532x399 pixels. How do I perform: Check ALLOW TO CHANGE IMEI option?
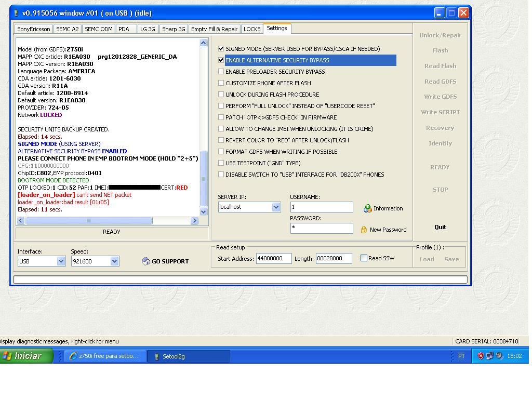(x=221, y=129)
